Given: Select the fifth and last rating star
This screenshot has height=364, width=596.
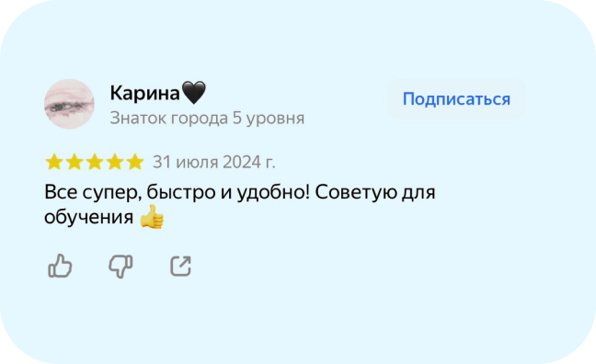Looking at the screenshot, I should (x=135, y=162).
